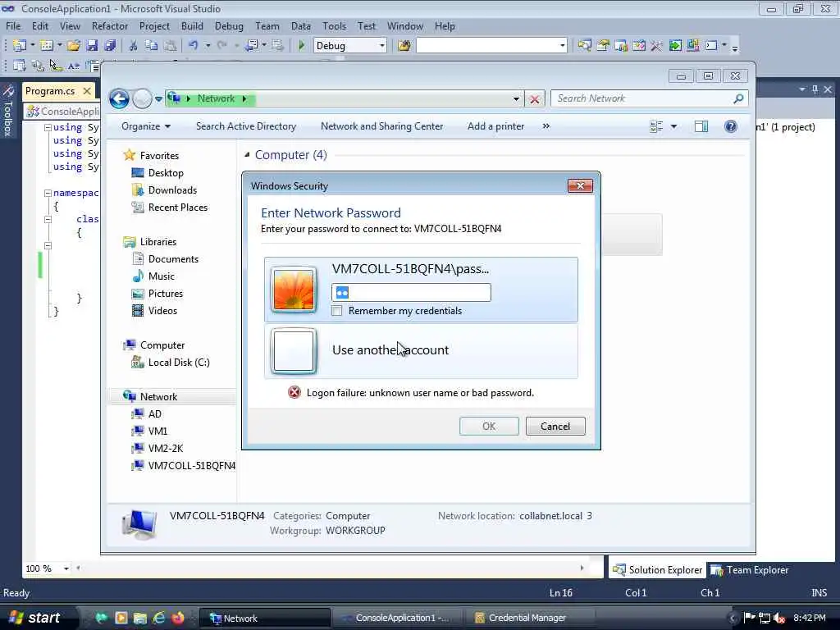
Task: Click the search magnifier in Search Network box
Action: pyautogui.click(x=738, y=98)
